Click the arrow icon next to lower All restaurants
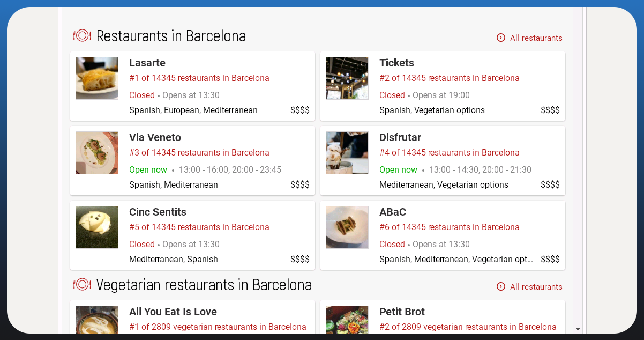Image resolution: width=644 pixels, height=340 pixels. 501,286
